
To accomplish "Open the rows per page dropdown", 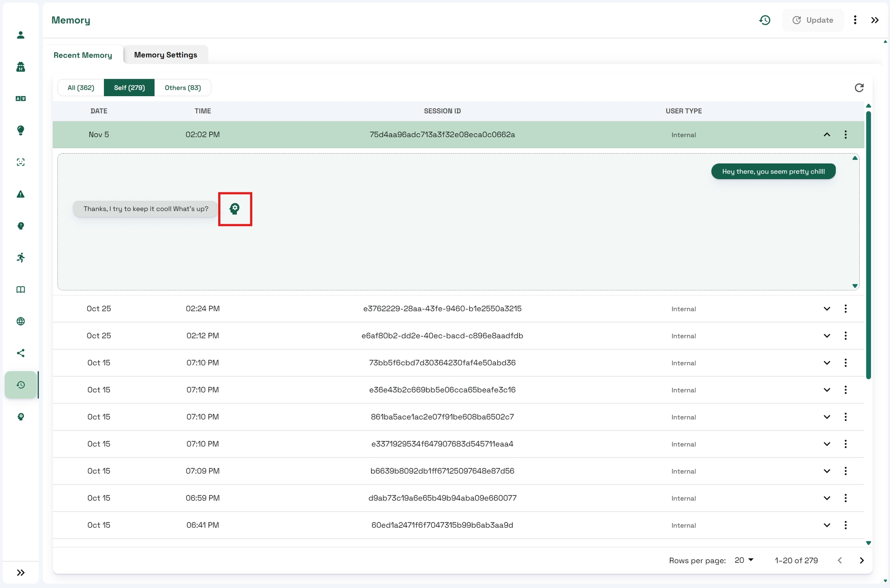I will [x=744, y=560].
